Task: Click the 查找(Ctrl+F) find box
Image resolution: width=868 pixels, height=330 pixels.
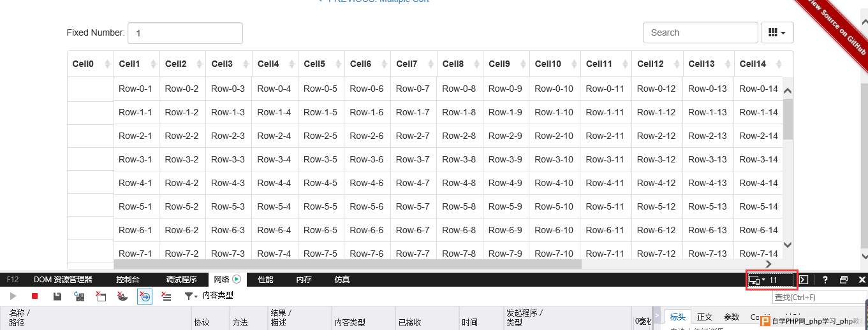Action: point(820,298)
